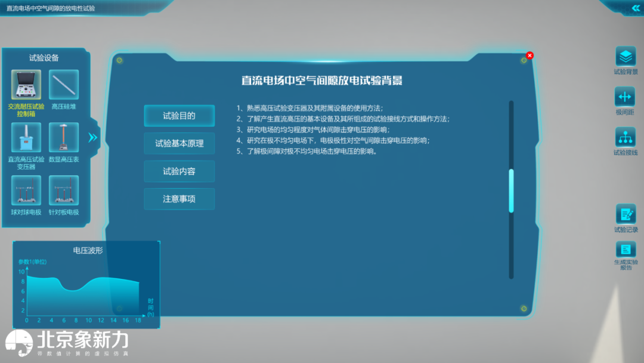This screenshot has width=644, height=363.
Task: Open the 极间距 spacing icon
Action: (626, 97)
